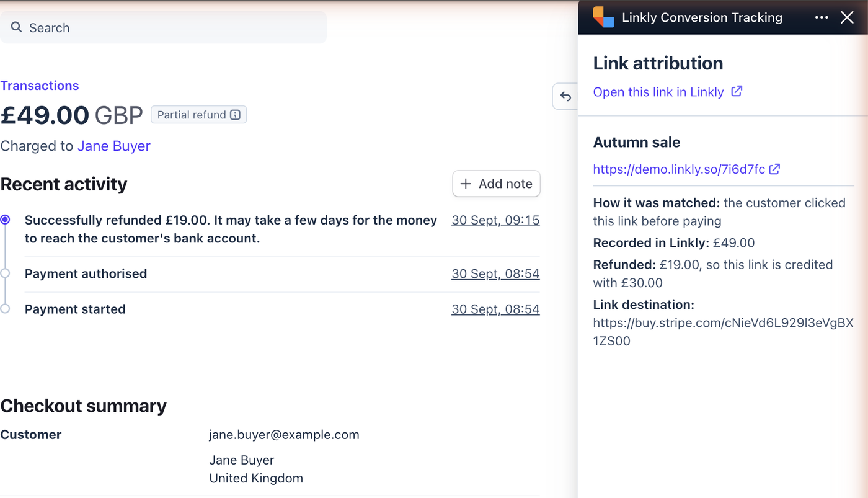Image resolution: width=868 pixels, height=498 pixels.
Task: Click the plus icon in Add note
Action: (x=466, y=184)
